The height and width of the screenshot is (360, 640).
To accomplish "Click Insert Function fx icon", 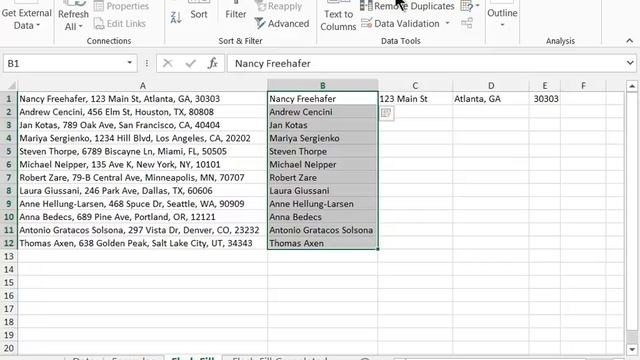I will pos(213,63).
